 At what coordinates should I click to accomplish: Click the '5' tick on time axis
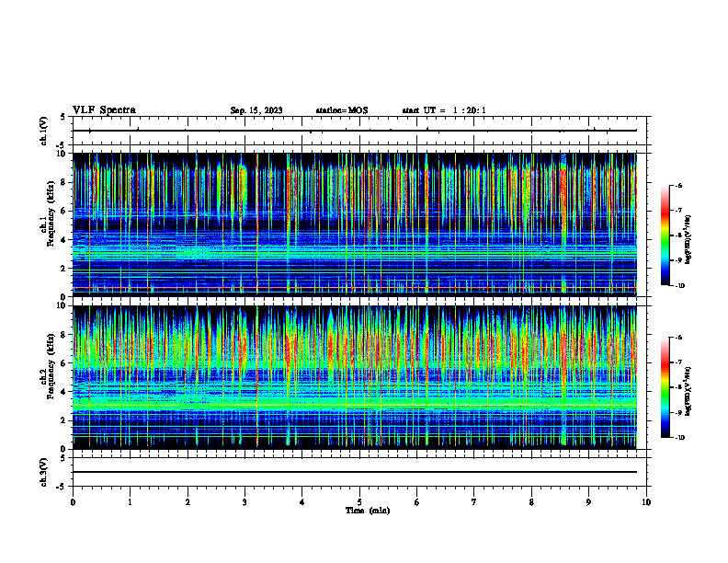point(359,502)
